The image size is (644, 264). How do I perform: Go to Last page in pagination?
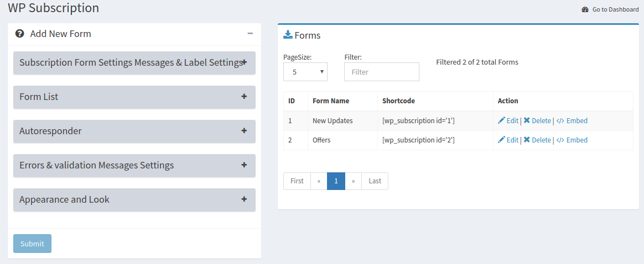(375, 181)
